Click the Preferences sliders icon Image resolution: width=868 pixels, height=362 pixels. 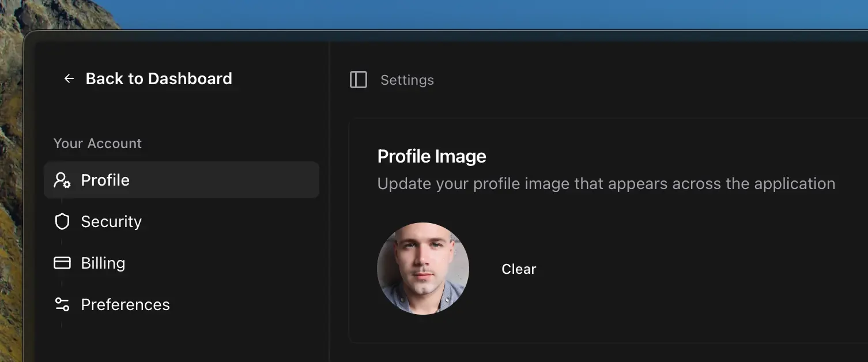click(62, 305)
